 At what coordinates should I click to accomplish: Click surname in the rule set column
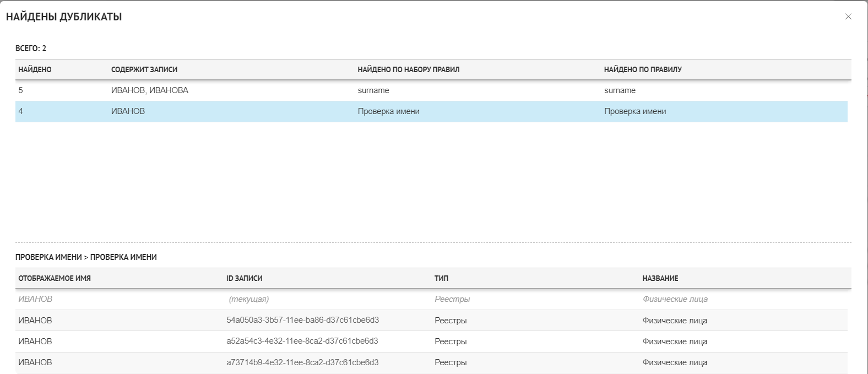click(x=373, y=90)
